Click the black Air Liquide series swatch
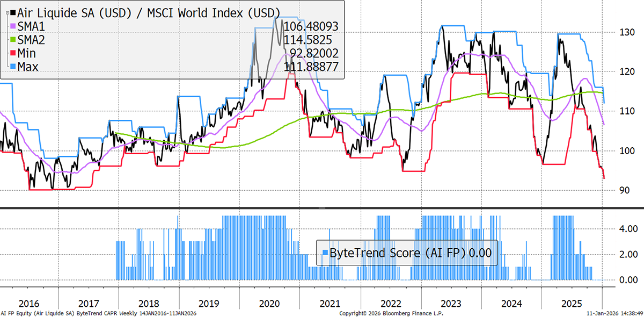644x317 pixels. [13, 12]
